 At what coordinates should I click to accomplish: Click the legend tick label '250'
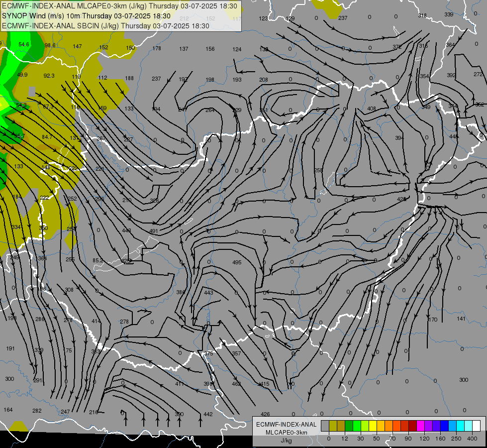(x=456, y=439)
